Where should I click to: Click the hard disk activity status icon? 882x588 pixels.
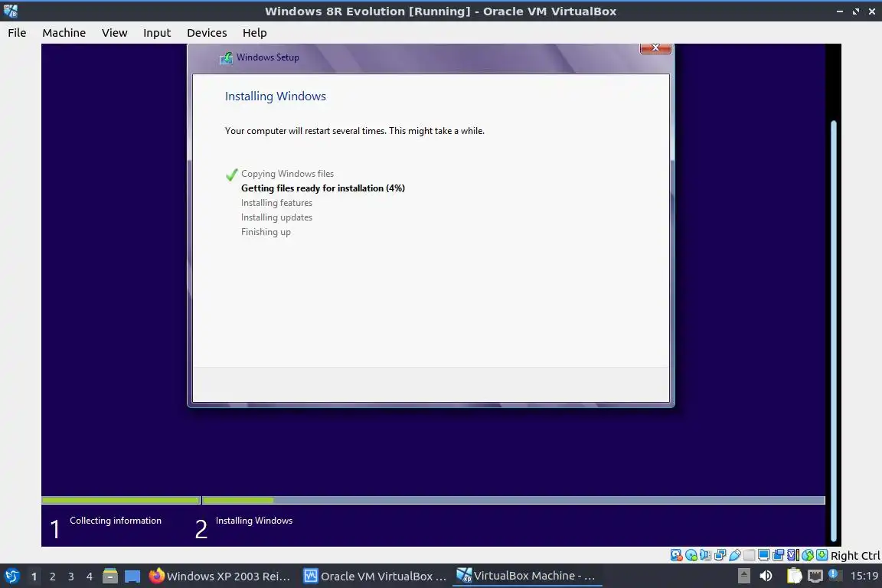coord(677,555)
